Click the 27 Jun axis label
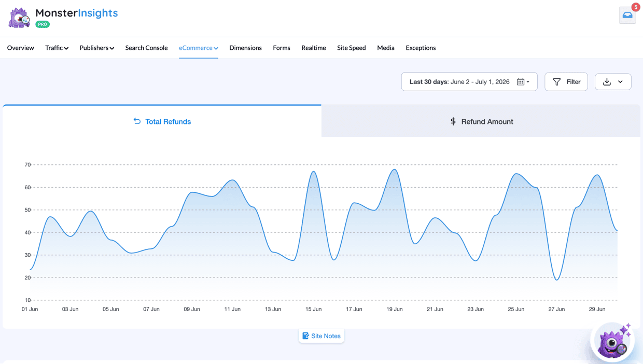The width and height of the screenshot is (643, 364). point(556,309)
